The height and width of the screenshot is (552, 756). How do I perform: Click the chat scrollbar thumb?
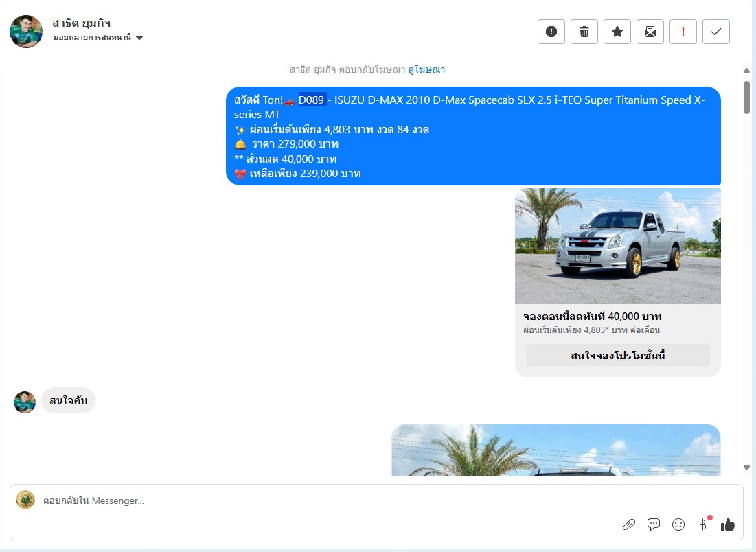746,97
